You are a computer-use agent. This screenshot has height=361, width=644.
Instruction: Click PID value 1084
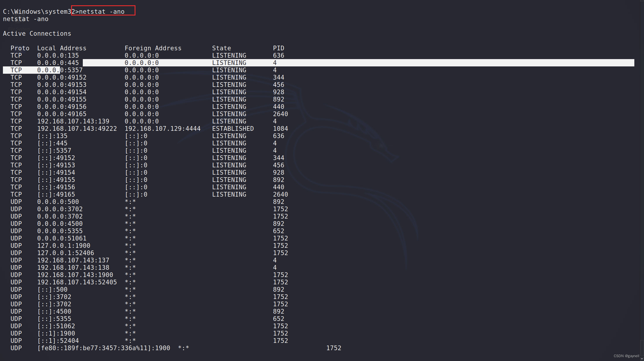click(x=281, y=129)
